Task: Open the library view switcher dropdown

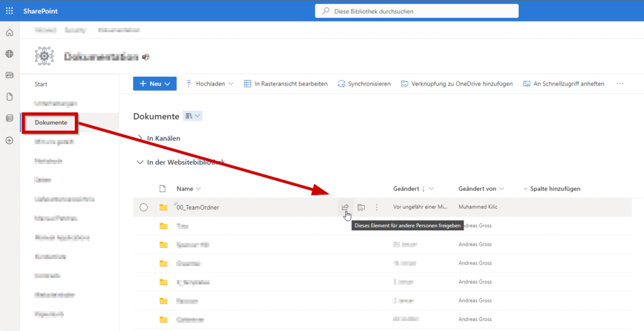Action: (x=192, y=116)
